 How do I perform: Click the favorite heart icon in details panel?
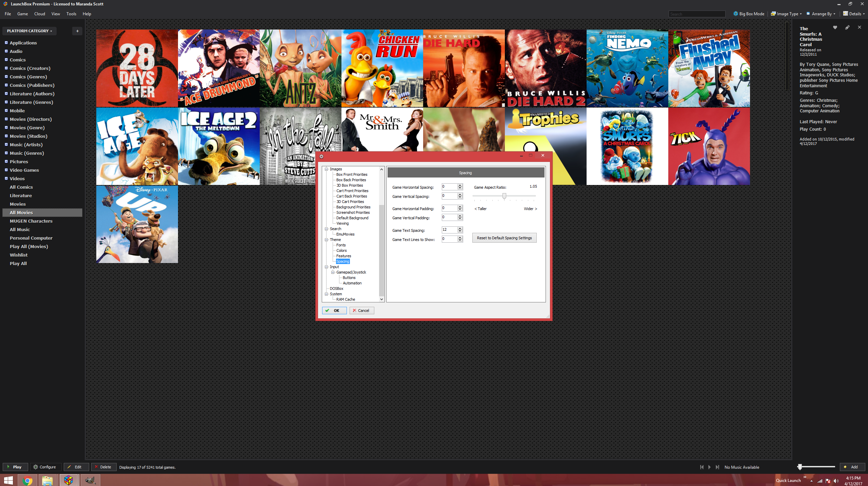coord(835,27)
